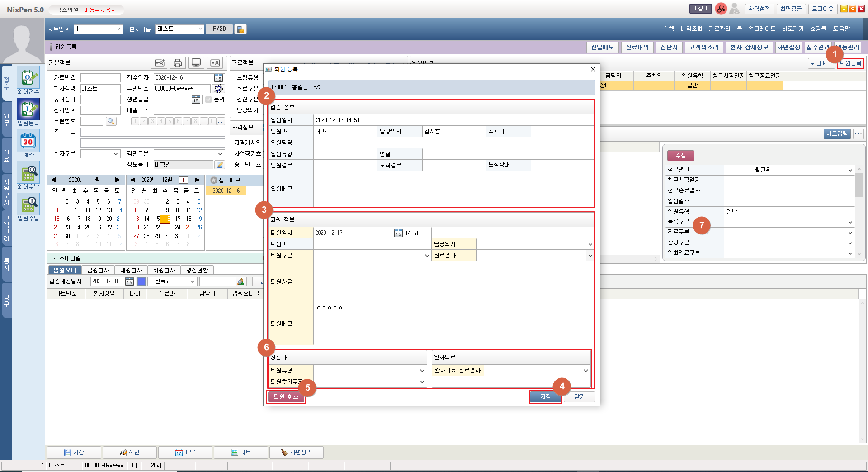Screen dimensions: 868x472
Task: Click the 닫기 button in the dialog
Action: click(x=579, y=396)
